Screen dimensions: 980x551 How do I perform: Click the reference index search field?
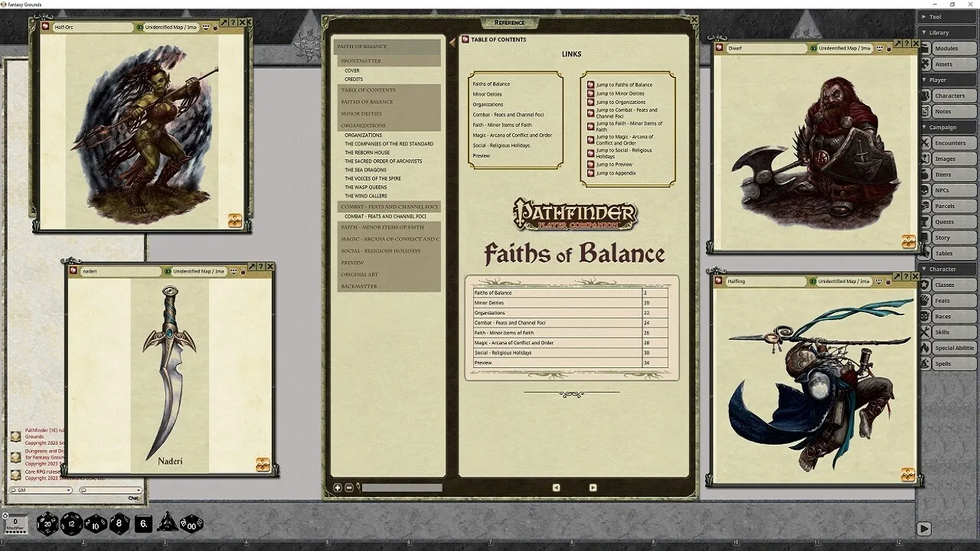[402, 487]
